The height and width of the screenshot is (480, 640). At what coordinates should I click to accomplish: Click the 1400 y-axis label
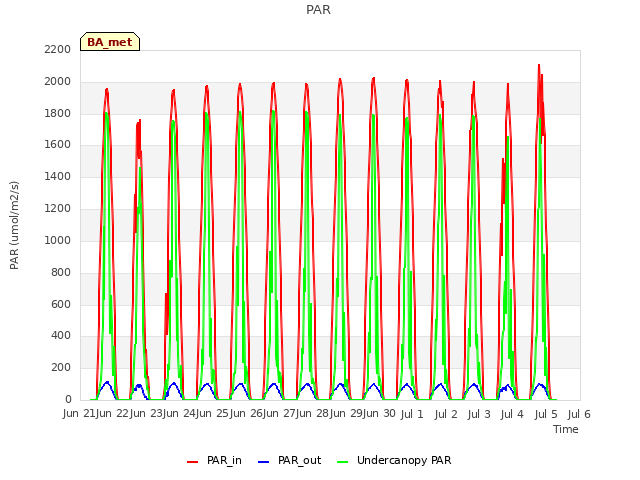click(58, 176)
